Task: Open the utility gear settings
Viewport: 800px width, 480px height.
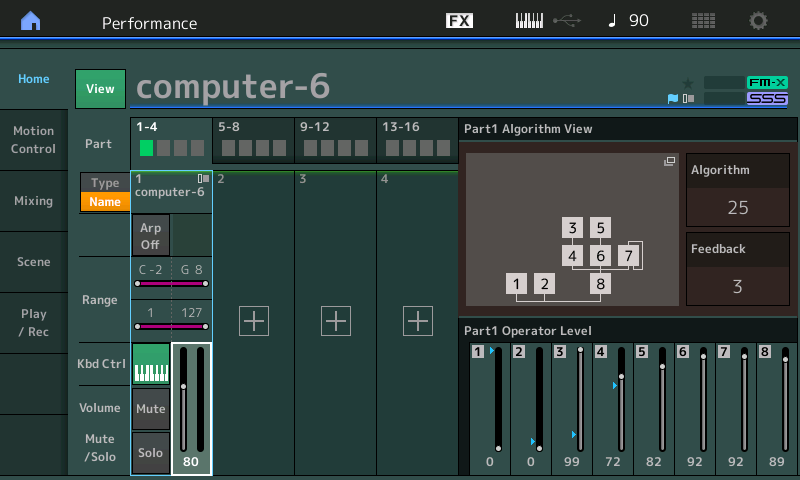Action: coord(759,21)
